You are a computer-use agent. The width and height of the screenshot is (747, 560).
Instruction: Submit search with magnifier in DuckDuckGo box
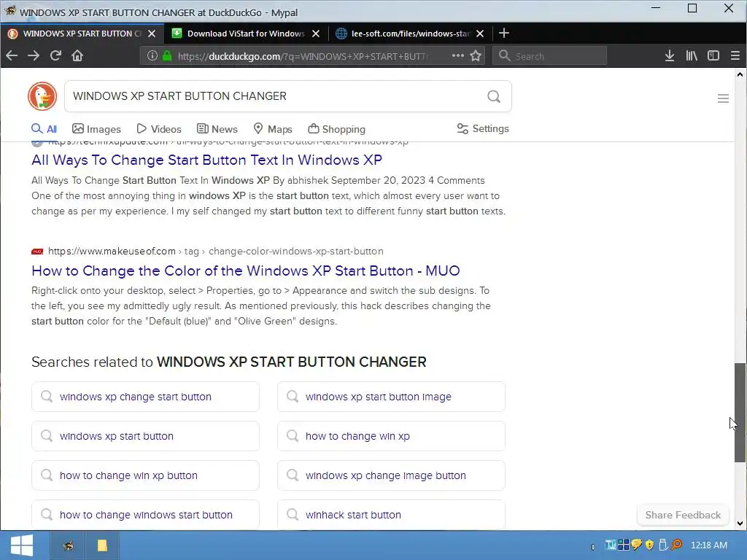[x=494, y=97]
